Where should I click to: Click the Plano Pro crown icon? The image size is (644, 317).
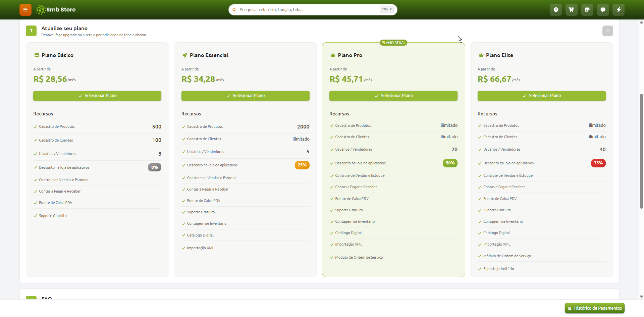pyautogui.click(x=333, y=55)
